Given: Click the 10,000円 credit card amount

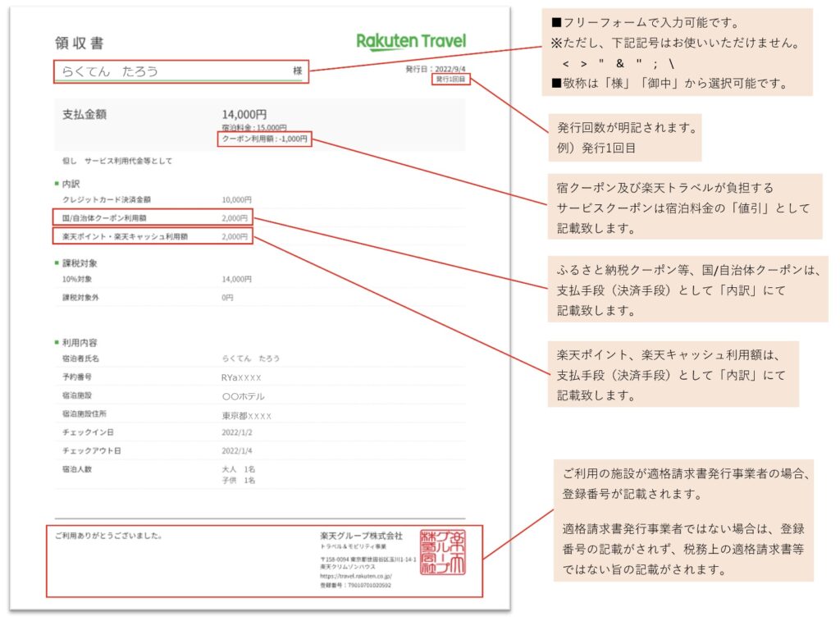Looking at the screenshot, I should pyautogui.click(x=236, y=199).
